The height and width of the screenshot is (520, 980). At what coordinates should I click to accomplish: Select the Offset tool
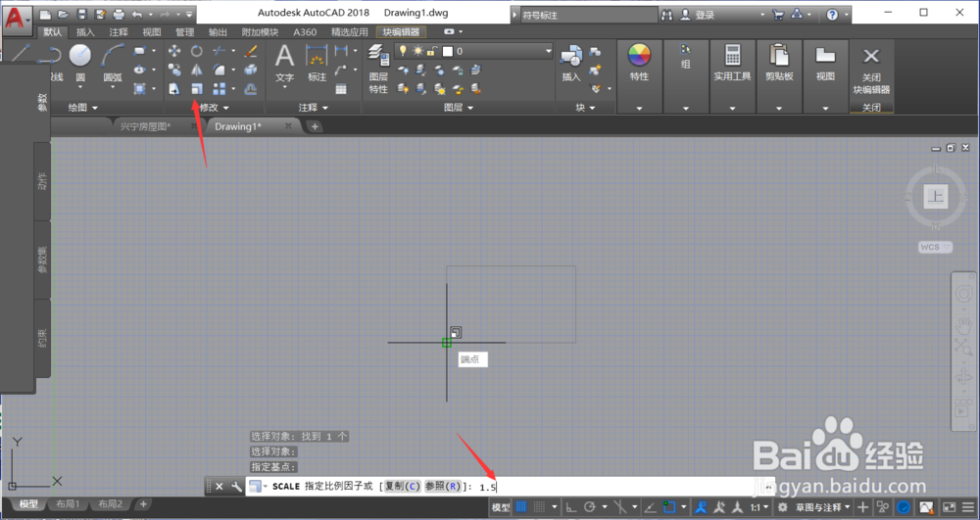pos(251,89)
